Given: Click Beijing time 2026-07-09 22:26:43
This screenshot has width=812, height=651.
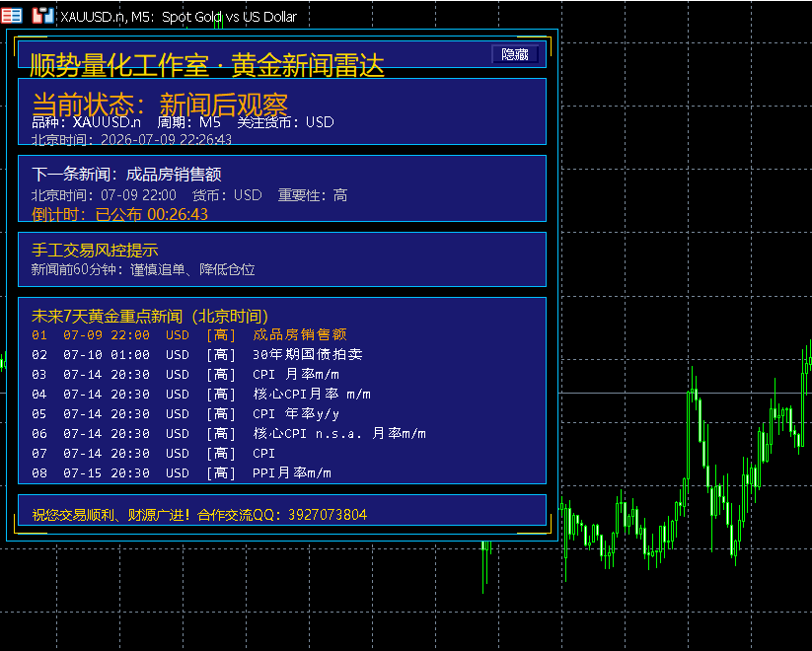Looking at the screenshot, I should point(131,139).
